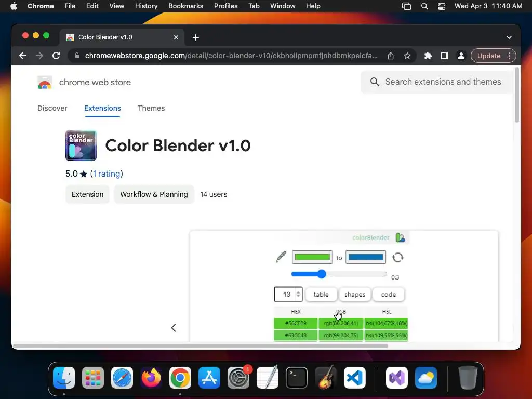This screenshot has height=399, width=532.
Task: Open the tab search dropdown chevron
Action: pyautogui.click(x=509, y=37)
